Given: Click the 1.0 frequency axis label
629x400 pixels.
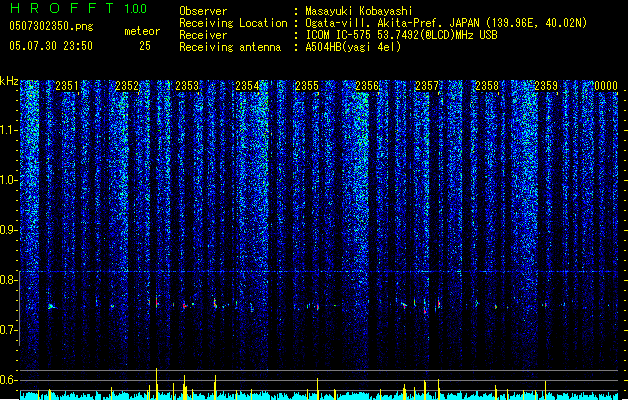Looking at the screenshot, I should [x=9, y=180].
